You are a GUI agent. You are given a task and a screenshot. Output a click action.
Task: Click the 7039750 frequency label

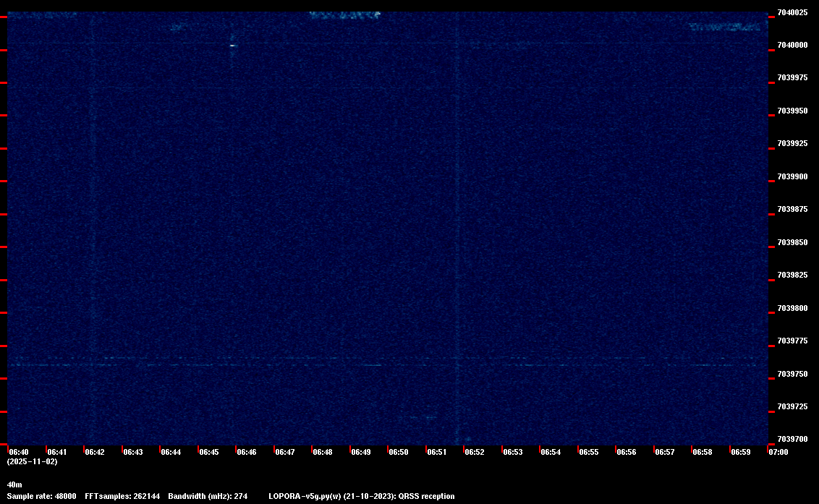click(x=792, y=374)
